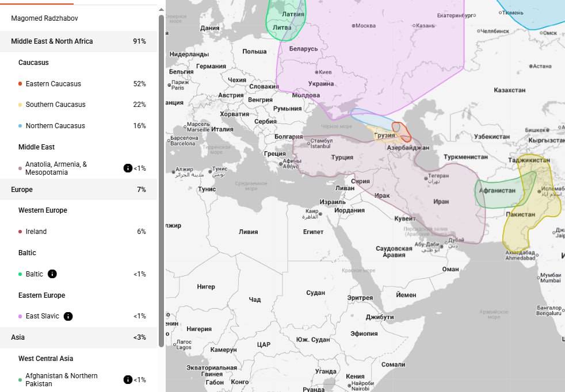Select the Ireland ancestry row

tap(79, 232)
